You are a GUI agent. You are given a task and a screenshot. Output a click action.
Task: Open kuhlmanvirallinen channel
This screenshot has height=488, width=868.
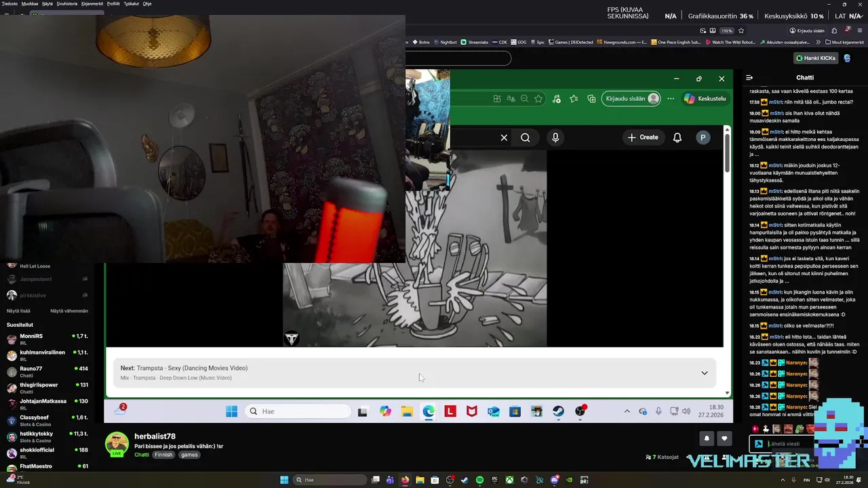tap(47, 355)
